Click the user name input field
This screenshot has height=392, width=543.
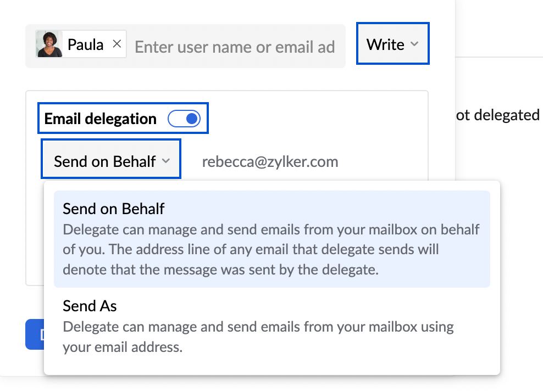click(x=235, y=47)
